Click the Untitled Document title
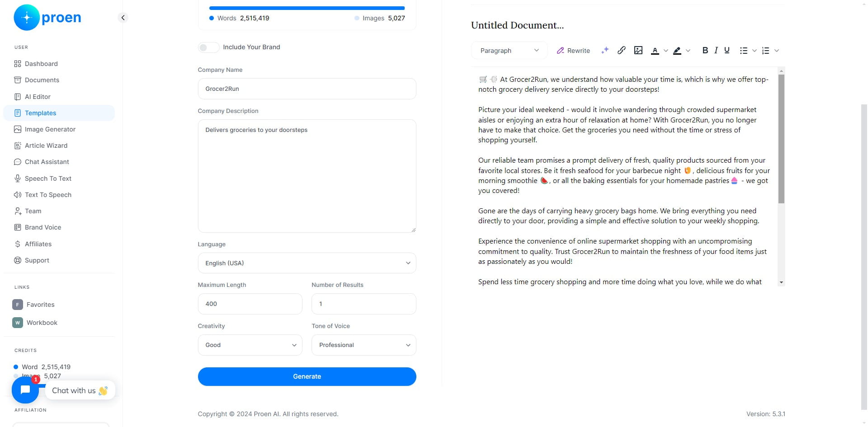Viewport: 868px width, 427px height. coord(518,25)
